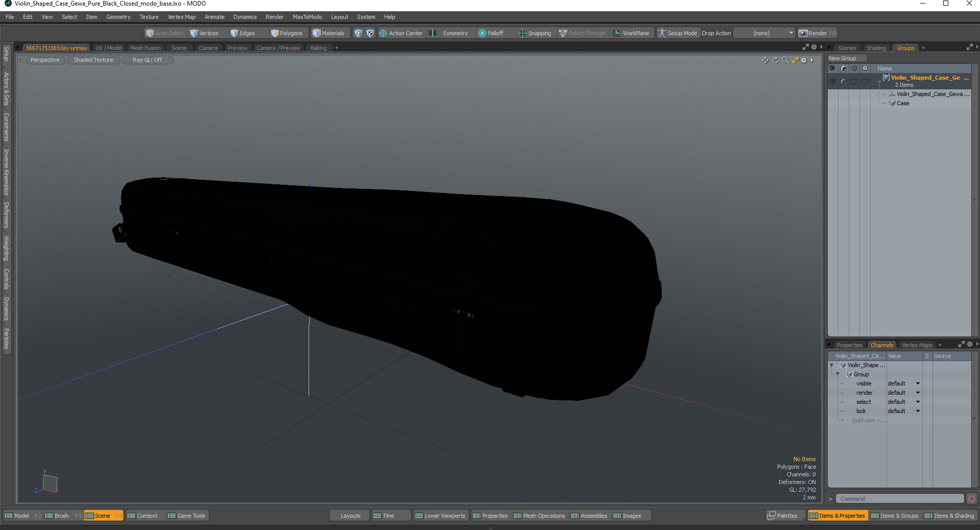
Task: Open the Falloff options
Action: click(491, 33)
